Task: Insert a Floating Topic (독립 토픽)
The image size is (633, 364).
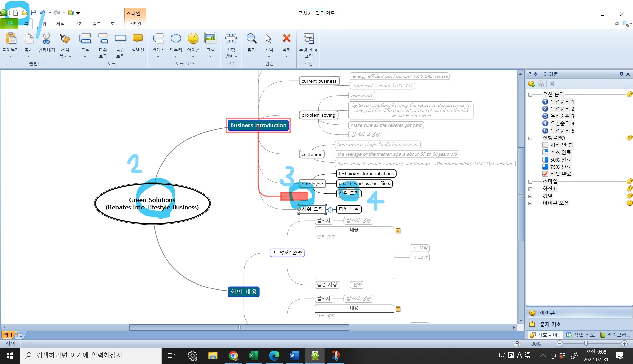Action: click(x=120, y=38)
